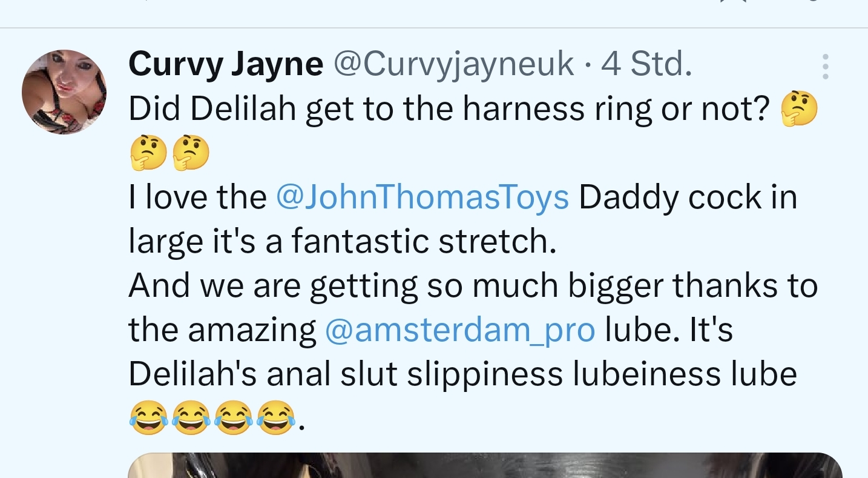The height and width of the screenshot is (478, 868).
Task: Click the last crying-laughing emoji
Action: click(276, 418)
